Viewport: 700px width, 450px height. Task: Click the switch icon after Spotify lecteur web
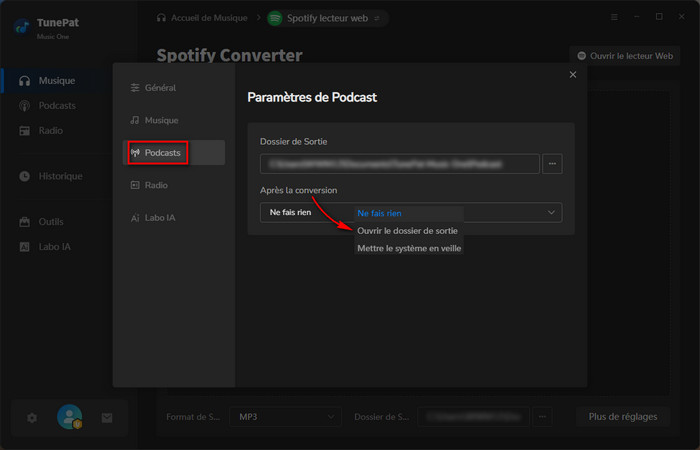pos(377,18)
